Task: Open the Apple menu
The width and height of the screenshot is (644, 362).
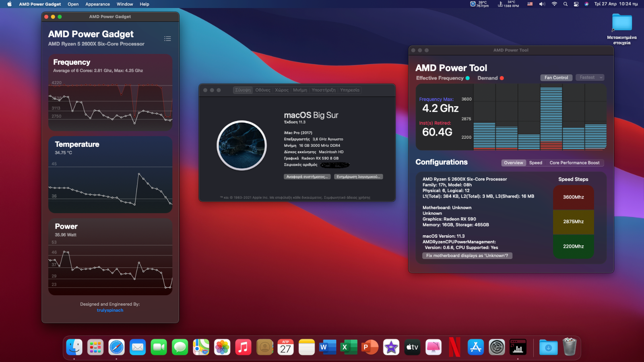Action: click(9, 4)
